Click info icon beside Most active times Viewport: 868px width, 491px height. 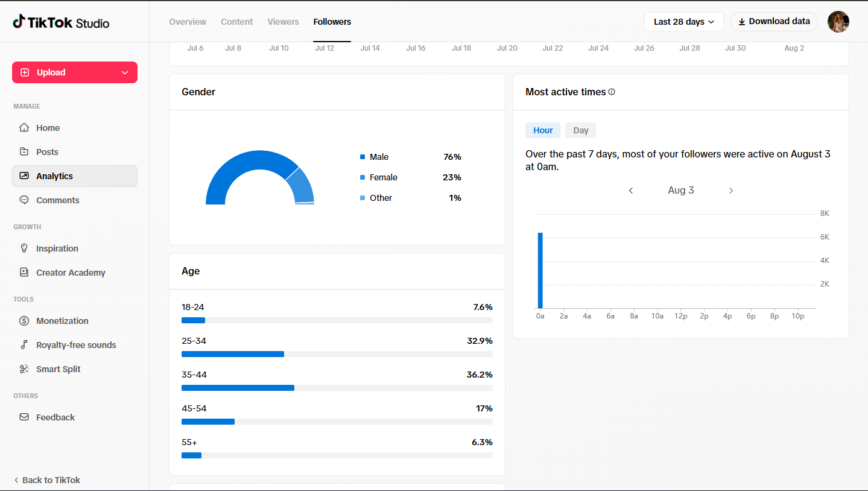click(x=612, y=92)
